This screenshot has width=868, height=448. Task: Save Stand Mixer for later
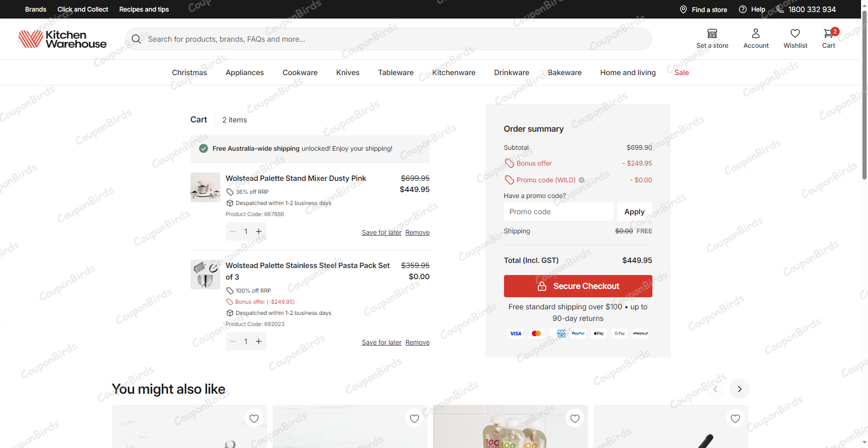pyautogui.click(x=381, y=232)
